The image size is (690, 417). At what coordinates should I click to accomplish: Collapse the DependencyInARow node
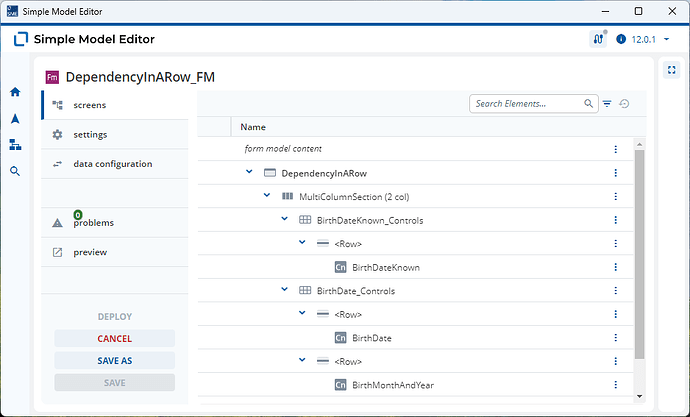pos(249,172)
